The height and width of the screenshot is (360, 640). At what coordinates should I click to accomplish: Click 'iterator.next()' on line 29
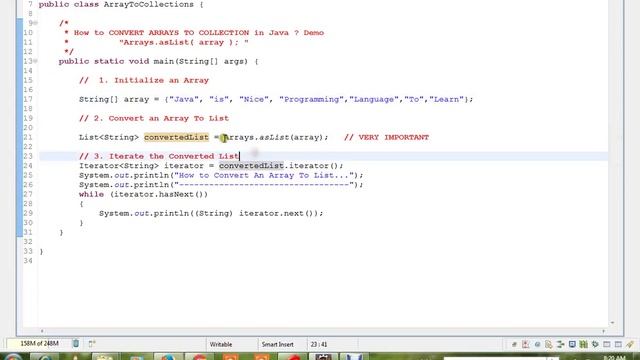[x=276, y=213]
